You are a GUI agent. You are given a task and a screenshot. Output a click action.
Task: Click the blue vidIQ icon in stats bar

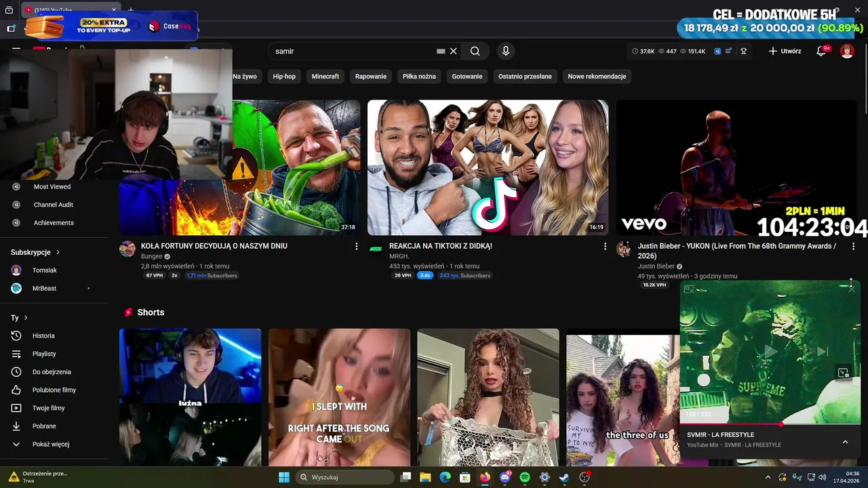[717, 51]
